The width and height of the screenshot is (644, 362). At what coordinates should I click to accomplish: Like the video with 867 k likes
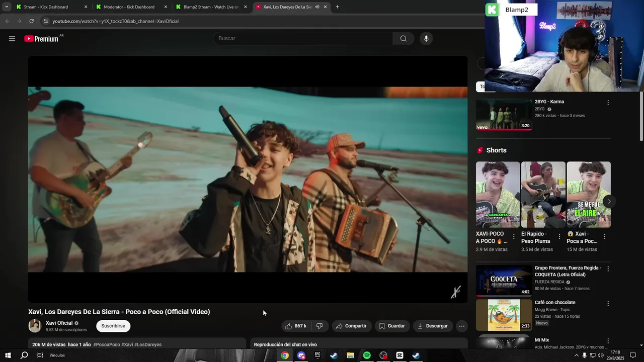point(296,326)
